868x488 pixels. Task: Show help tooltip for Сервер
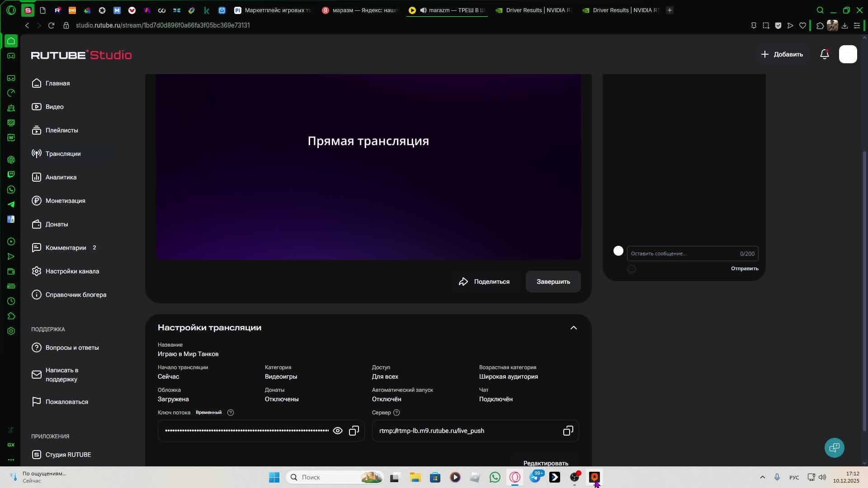(x=396, y=413)
